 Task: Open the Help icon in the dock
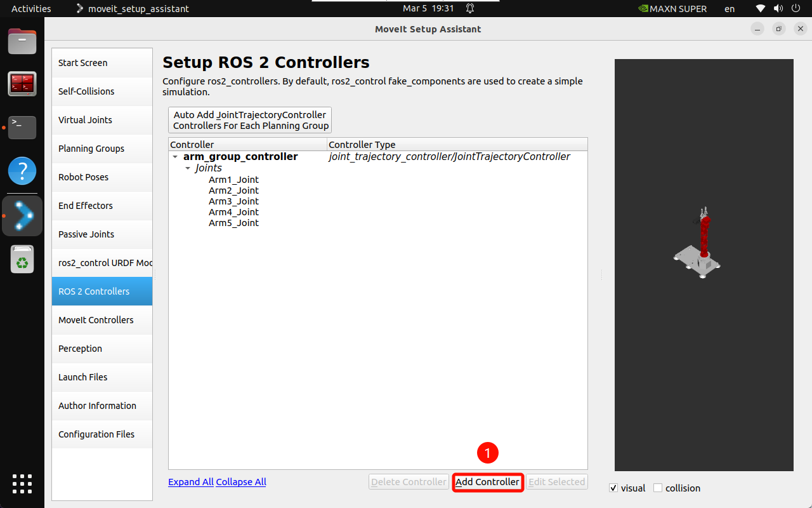click(x=22, y=171)
